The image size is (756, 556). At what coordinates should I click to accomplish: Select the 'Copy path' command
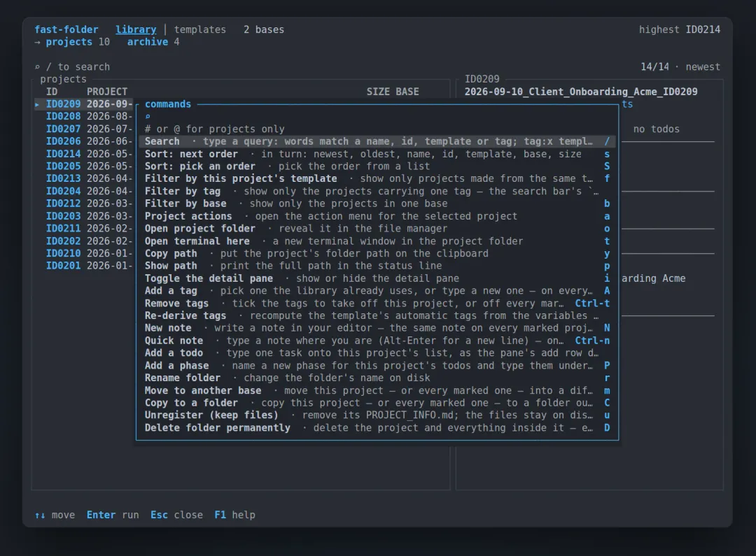click(x=377, y=253)
